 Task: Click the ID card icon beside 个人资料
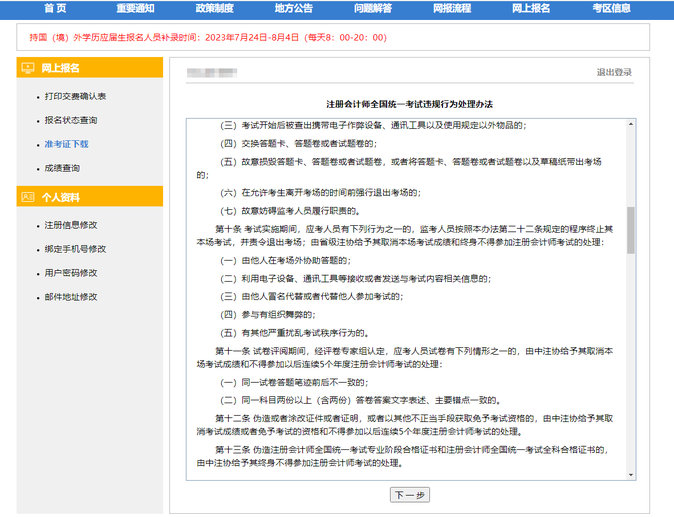click(28, 197)
